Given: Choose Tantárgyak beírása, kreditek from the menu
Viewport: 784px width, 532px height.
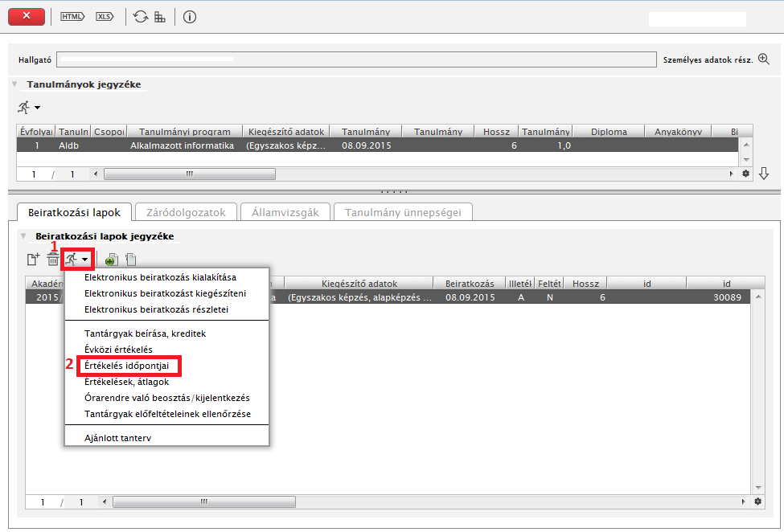Looking at the screenshot, I should coord(146,334).
